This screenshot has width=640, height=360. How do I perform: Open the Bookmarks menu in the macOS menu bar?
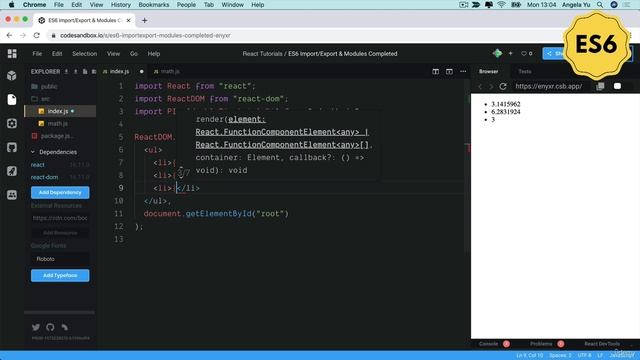(153, 5)
